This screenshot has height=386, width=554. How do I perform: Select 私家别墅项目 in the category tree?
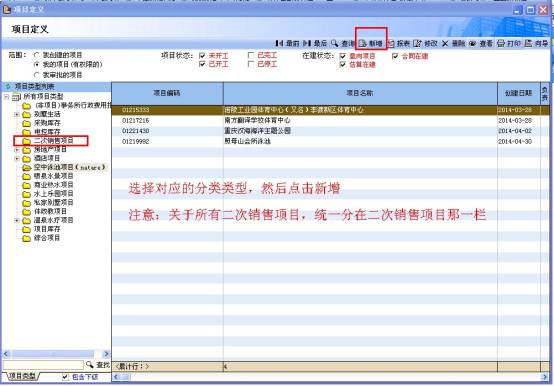pos(53,203)
